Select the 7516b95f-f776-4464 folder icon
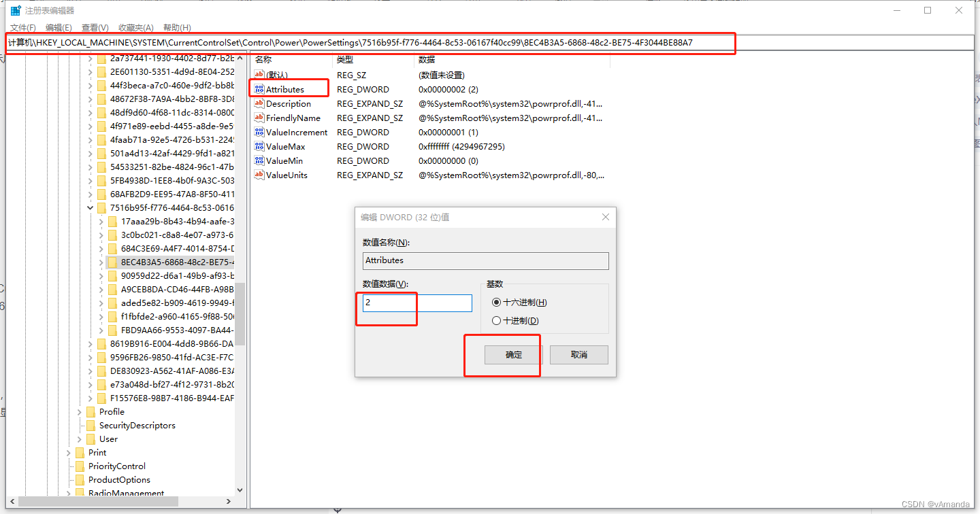 (x=102, y=207)
